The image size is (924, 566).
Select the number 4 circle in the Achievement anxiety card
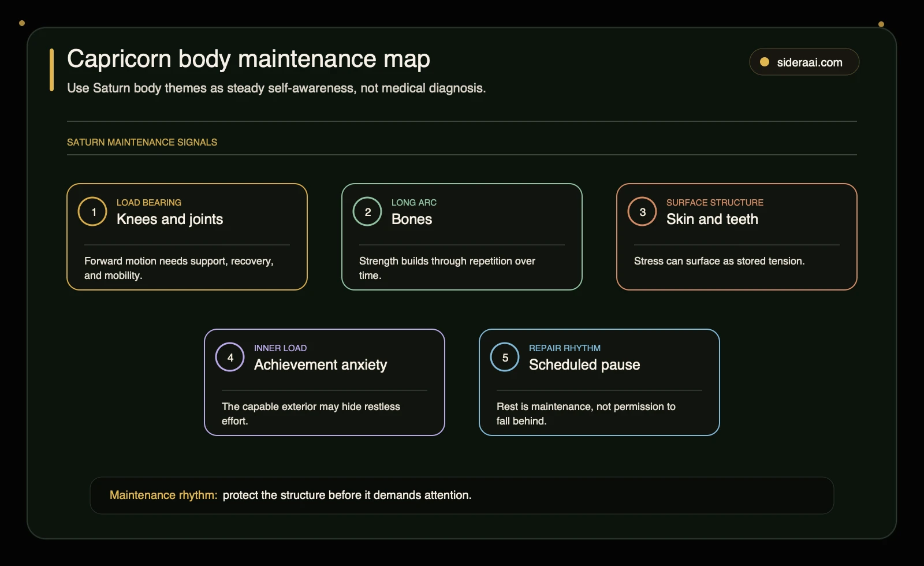click(230, 357)
